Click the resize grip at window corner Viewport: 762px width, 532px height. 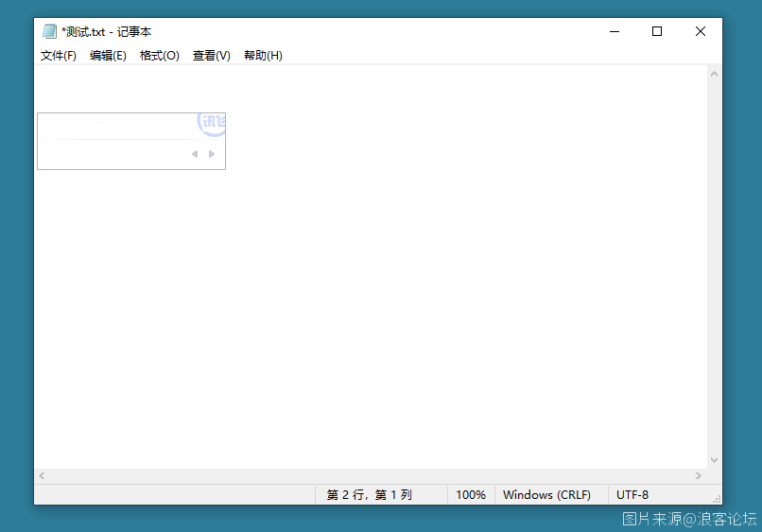(717, 499)
